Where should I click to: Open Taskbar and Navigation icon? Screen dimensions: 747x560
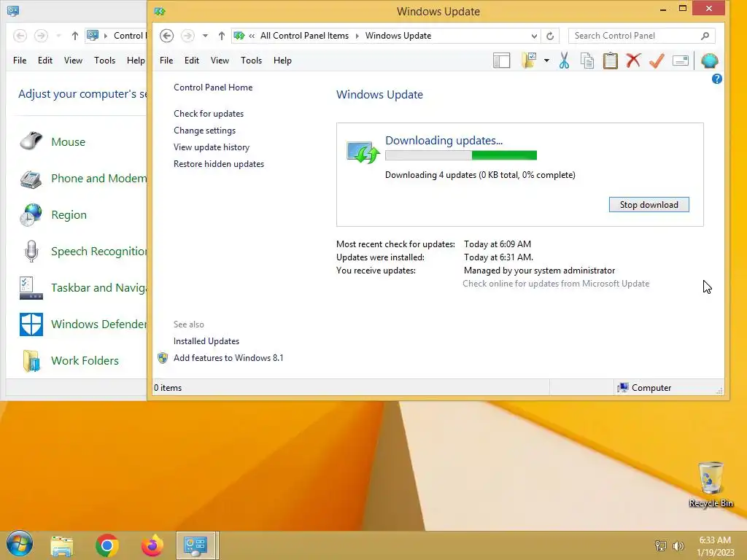tap(31, 288)
